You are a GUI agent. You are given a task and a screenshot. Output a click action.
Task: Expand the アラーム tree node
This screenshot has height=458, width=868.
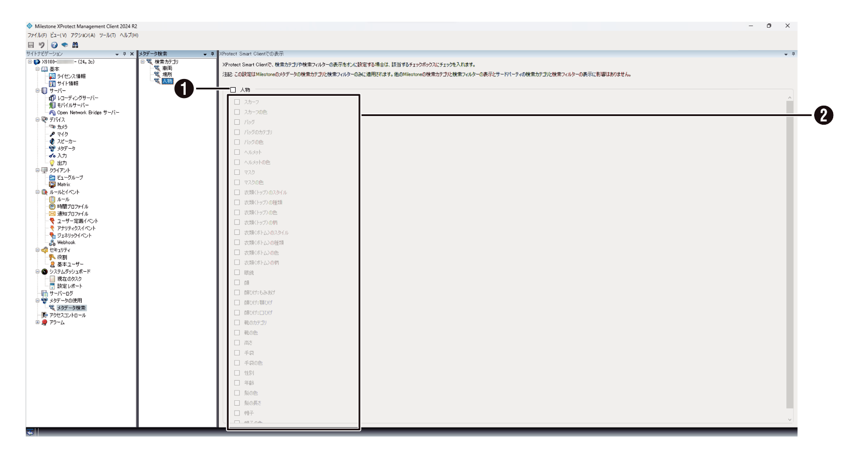(38, 322)
